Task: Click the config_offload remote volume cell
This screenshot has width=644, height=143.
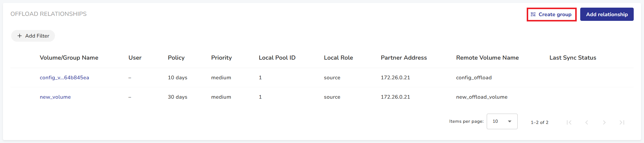Action: coord(474,78)
